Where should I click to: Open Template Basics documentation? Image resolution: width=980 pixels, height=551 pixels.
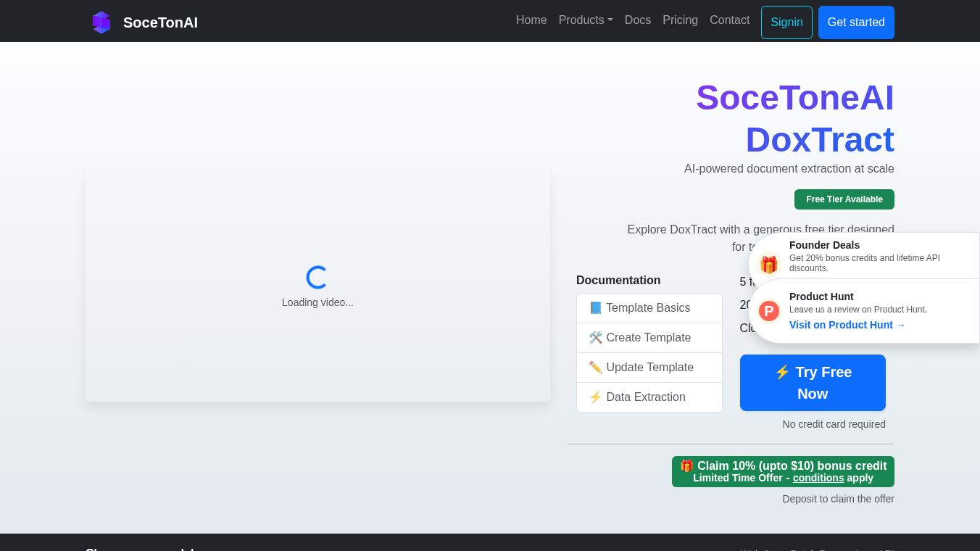pyautogui.click(x=649, y=308)
